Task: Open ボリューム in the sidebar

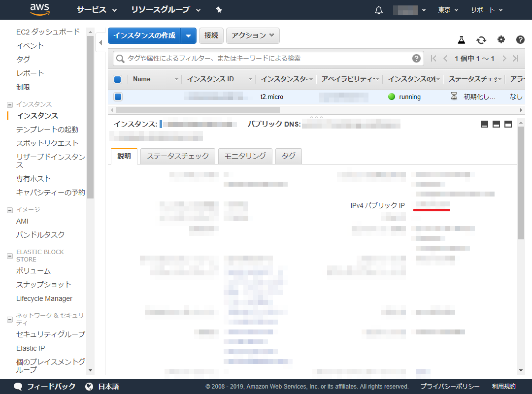Action: [33, 271]
